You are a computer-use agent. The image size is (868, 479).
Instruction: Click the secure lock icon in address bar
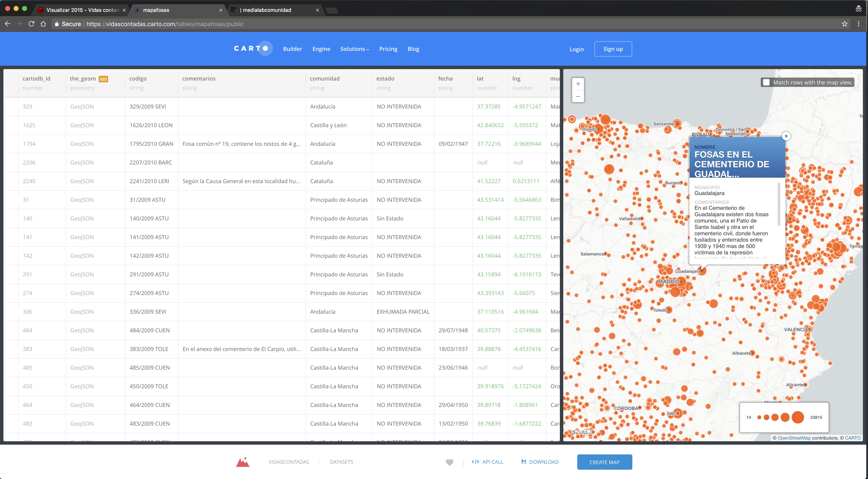click(57, 24)
